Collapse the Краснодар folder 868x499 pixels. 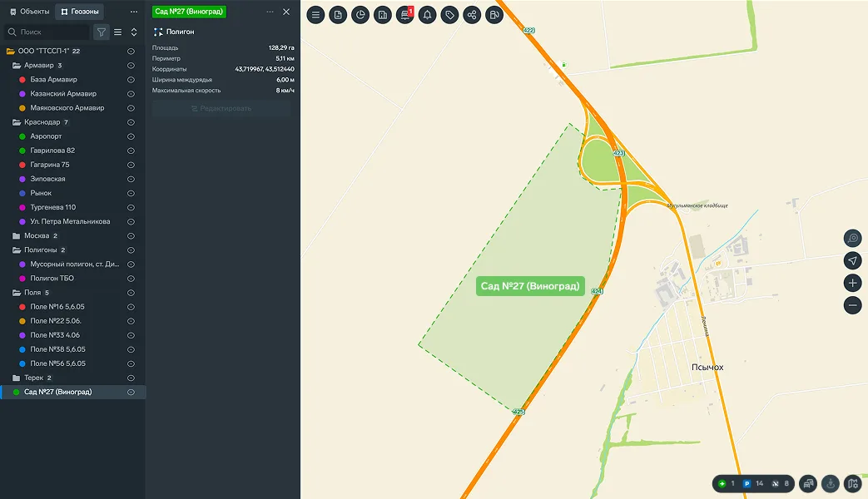pos(17,122)
